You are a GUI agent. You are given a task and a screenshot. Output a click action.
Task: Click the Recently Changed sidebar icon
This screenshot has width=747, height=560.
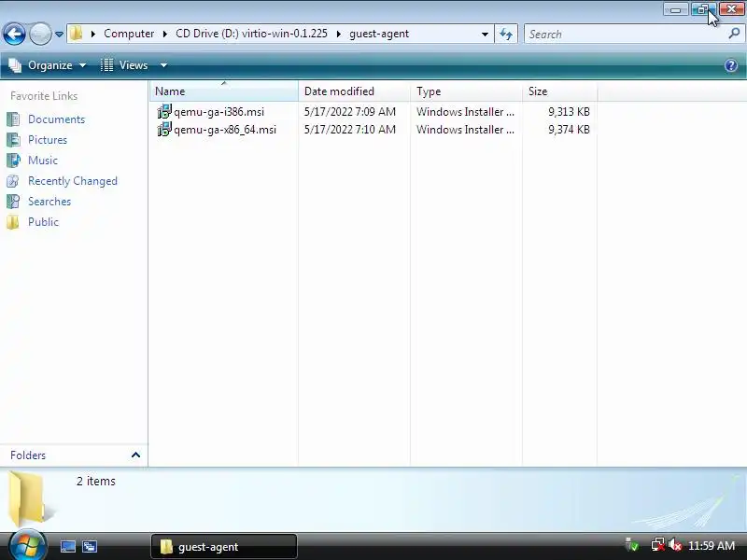[13, 180]
